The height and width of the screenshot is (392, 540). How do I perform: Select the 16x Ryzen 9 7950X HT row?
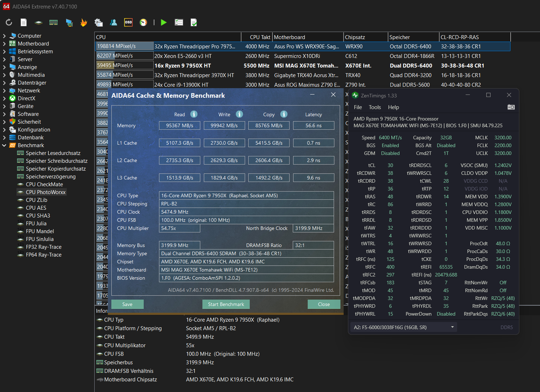click(303, 66)
